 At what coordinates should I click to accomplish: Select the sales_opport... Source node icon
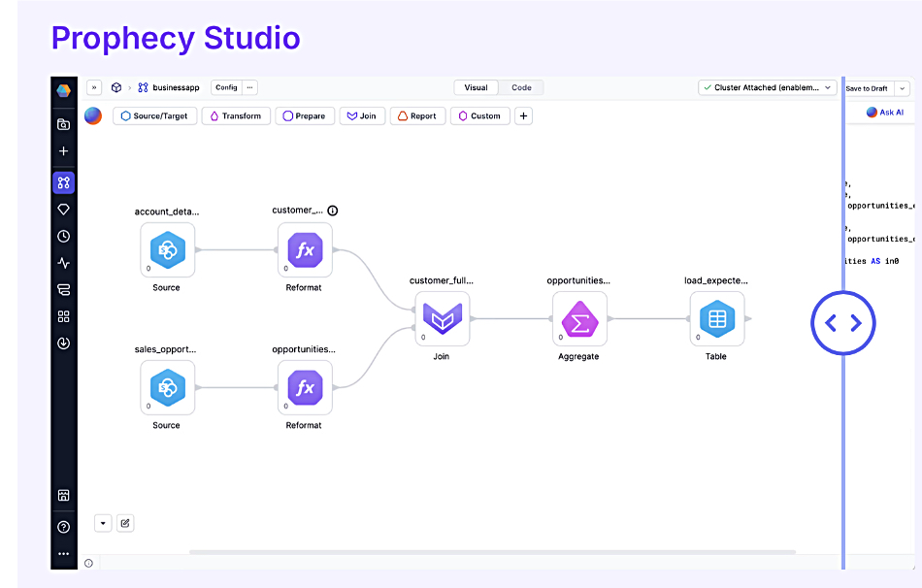(x=168, y=387)
